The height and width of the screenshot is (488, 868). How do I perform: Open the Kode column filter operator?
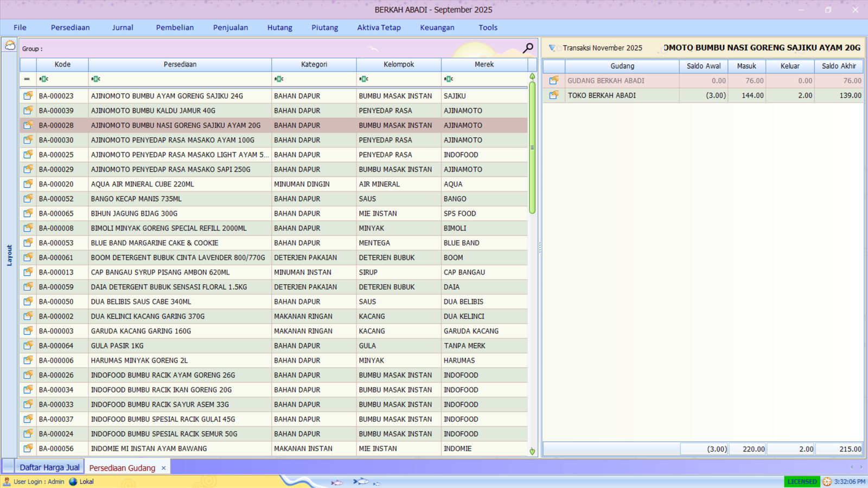pos(44,79)
